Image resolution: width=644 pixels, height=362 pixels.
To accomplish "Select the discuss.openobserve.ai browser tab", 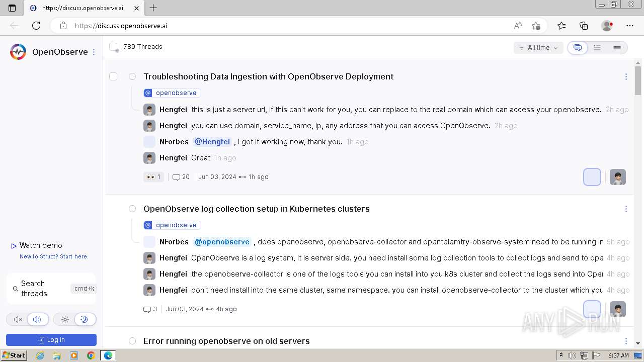I will pos(83,8).
